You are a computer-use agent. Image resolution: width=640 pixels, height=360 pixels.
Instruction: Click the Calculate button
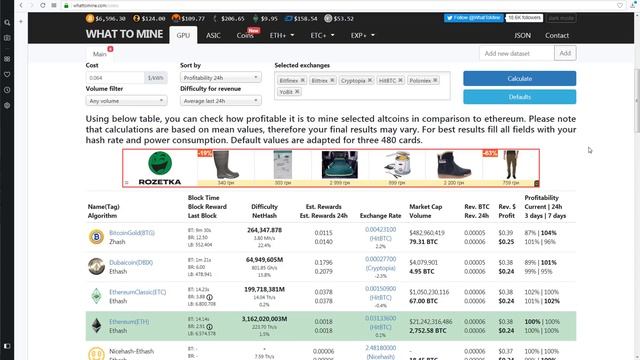tap(520, 78)
